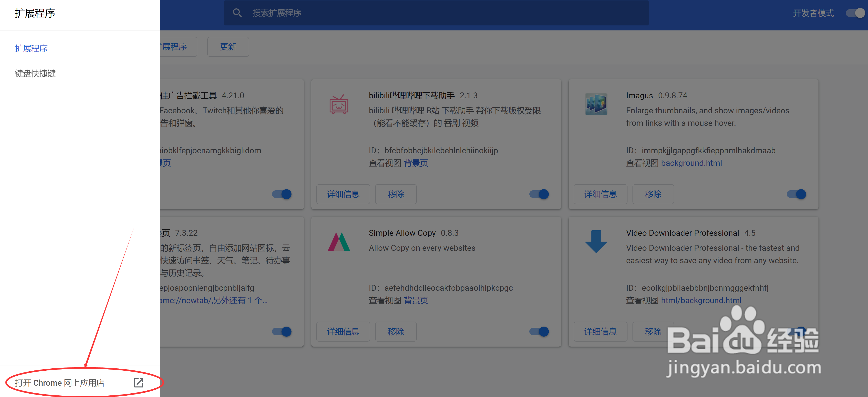Image resolution: width=868 pixels, height=397 pixels.
Task: Click 'Enlarge thumbnails' Imagus description
Action: 708,117
